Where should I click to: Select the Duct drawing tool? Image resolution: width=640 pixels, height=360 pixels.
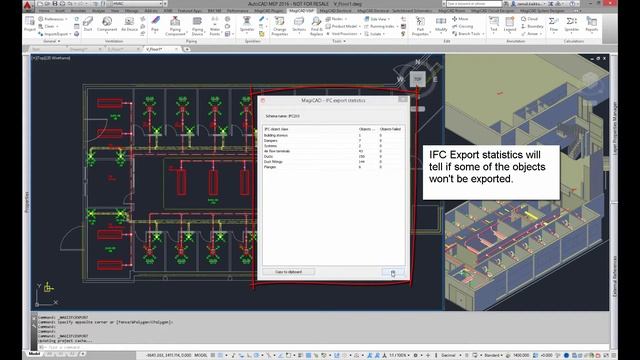88,24
